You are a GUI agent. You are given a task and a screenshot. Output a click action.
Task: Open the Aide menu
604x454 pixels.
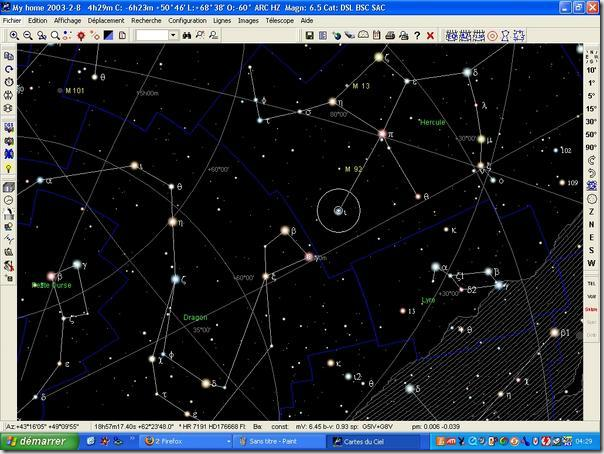tap(307, 20)
